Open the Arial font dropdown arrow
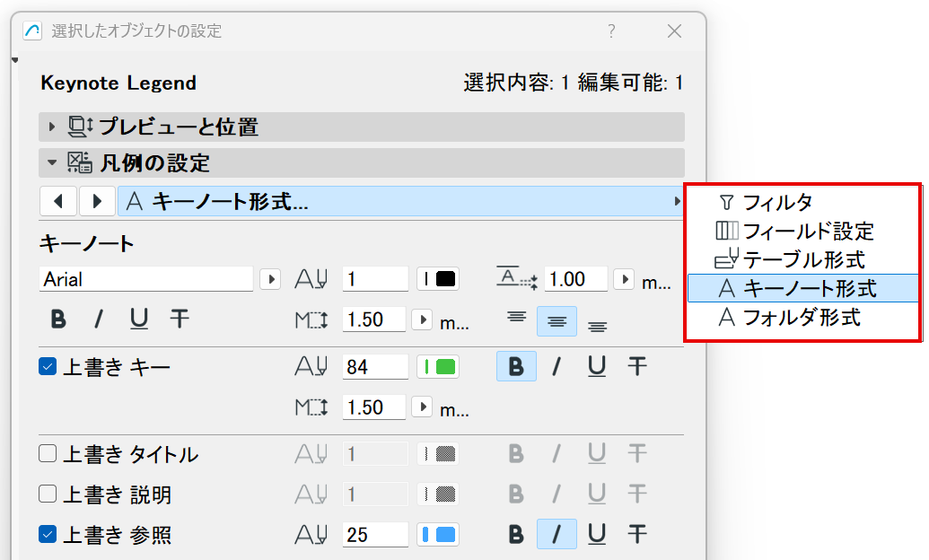This screenshot has width=929, height=560. coord(269,279)
